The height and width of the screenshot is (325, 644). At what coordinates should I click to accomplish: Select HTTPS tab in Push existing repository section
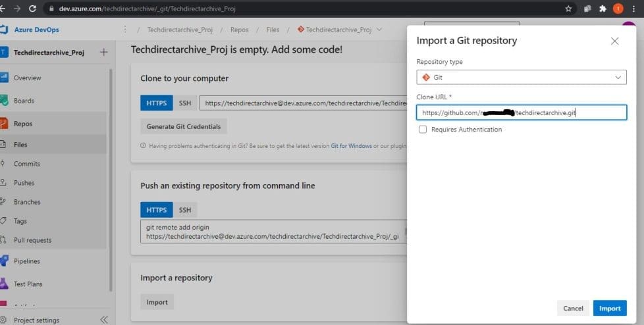156,210
